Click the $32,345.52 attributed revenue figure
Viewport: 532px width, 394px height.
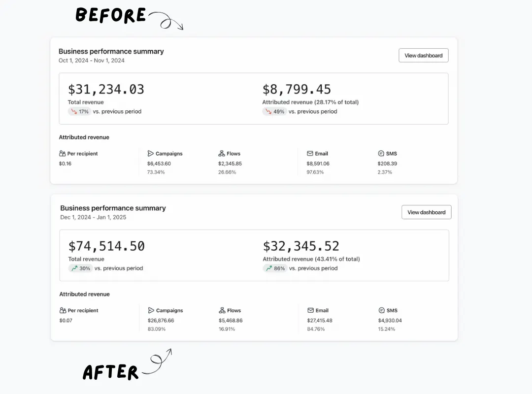point(301,246)
